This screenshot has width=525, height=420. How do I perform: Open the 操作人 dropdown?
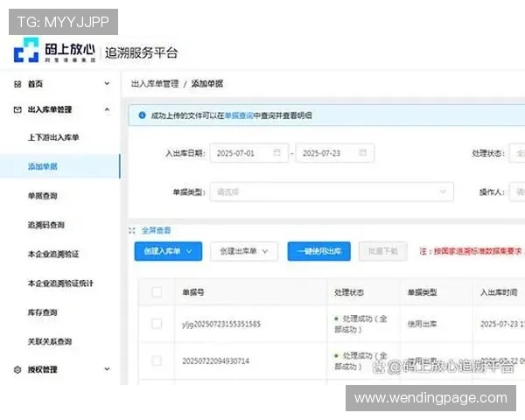point(517,192)
